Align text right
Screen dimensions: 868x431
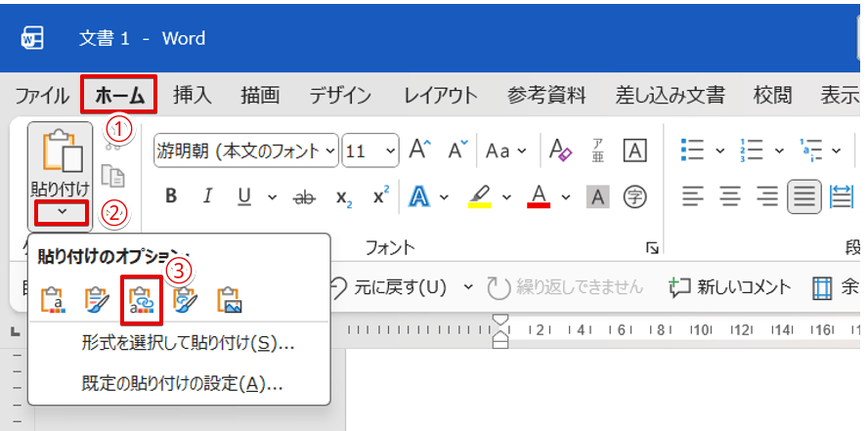767,196
